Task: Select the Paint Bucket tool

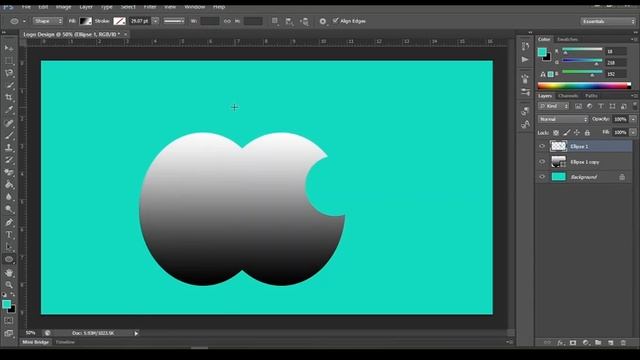Action: (9, 184)
